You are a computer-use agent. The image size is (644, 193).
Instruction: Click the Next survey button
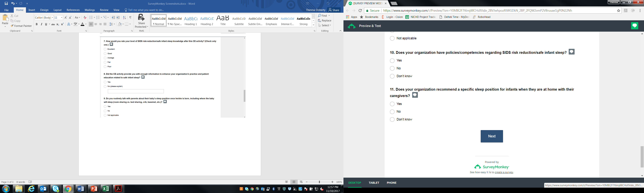coord(492,136)
